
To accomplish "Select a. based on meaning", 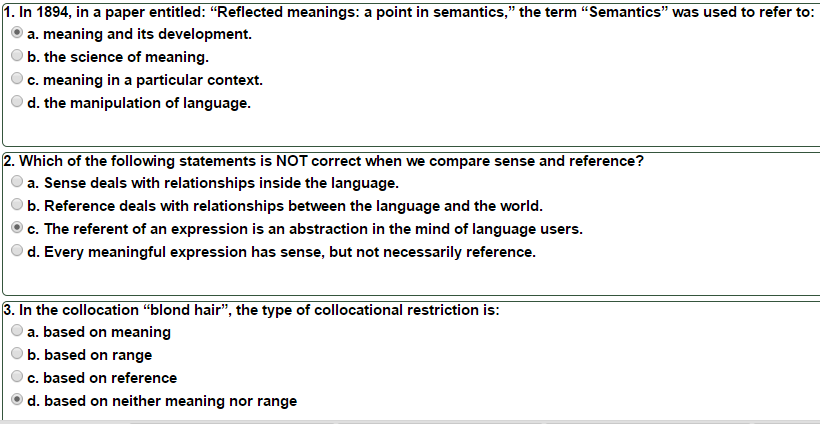I will pyautogui.click(x=17, y=331).
